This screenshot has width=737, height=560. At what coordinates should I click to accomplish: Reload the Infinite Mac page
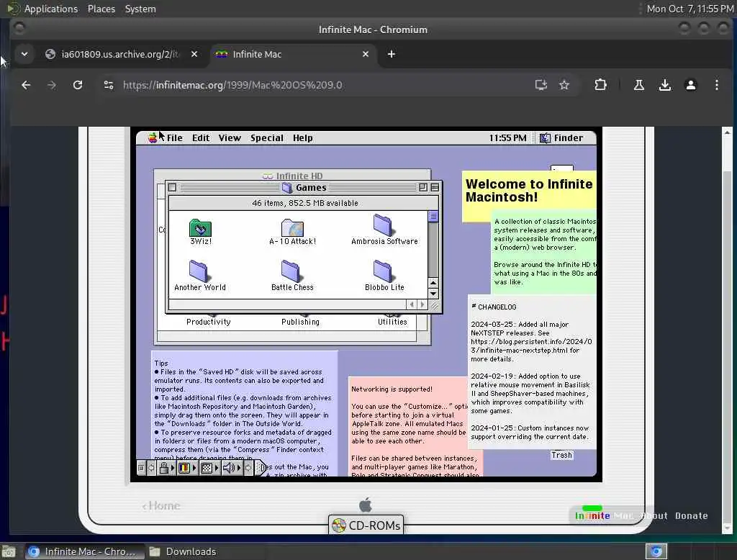tap(78, 85)
